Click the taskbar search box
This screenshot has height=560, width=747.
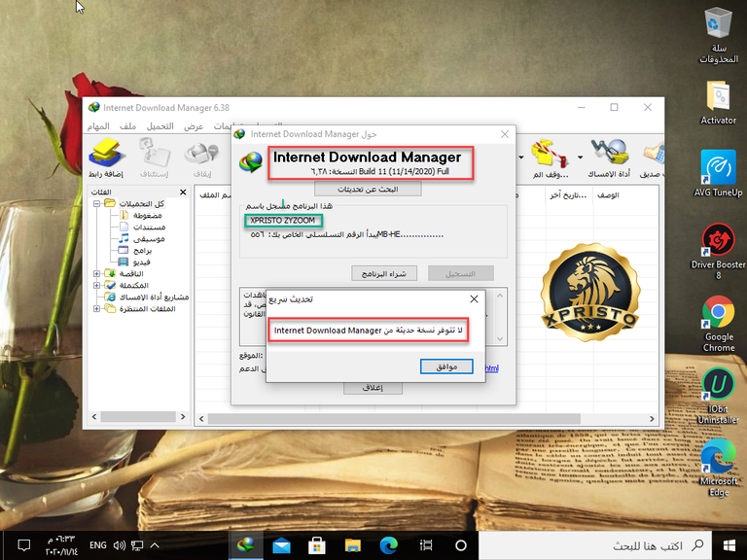[594, 545]
